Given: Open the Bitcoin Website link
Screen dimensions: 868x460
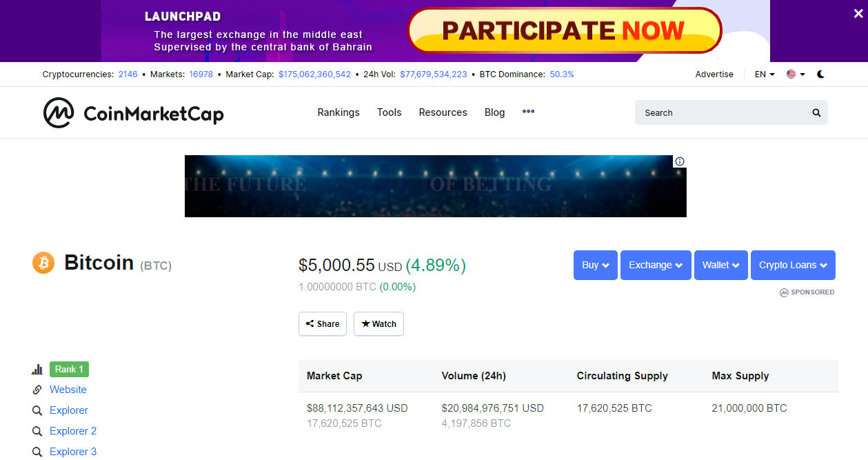Looking at the screenshot, I should point(68,390).
